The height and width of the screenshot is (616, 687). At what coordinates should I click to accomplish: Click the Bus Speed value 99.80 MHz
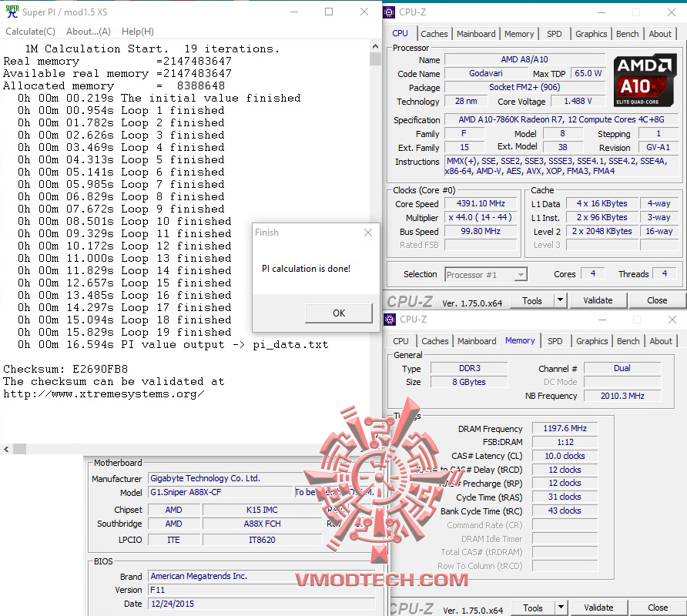tap(481, 231)
